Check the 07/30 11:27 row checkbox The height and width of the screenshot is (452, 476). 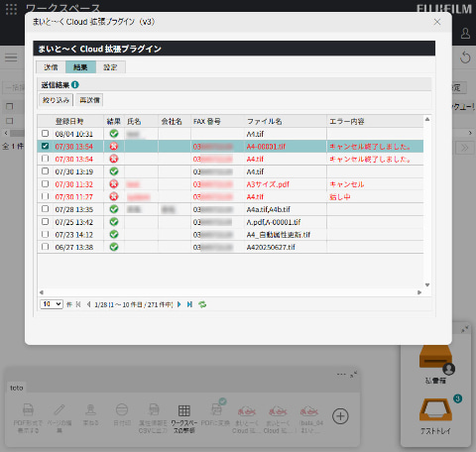point(45,196)
